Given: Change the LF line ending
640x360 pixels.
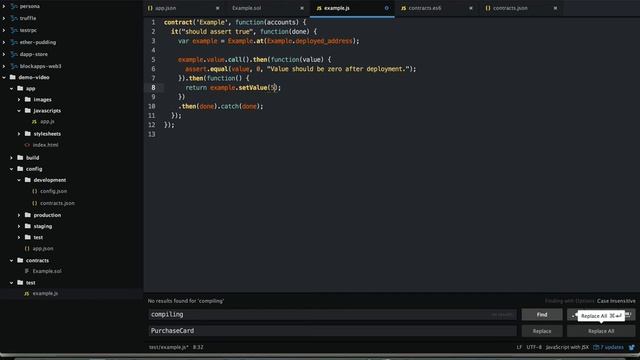Looking at the screenshot, I should point(519,347).
